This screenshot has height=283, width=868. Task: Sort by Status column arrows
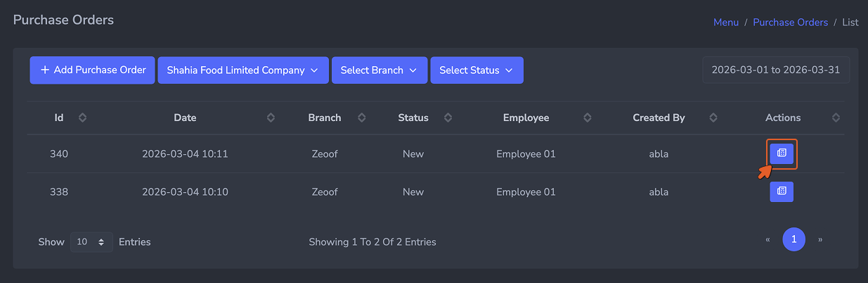click(x=448, y=118)
